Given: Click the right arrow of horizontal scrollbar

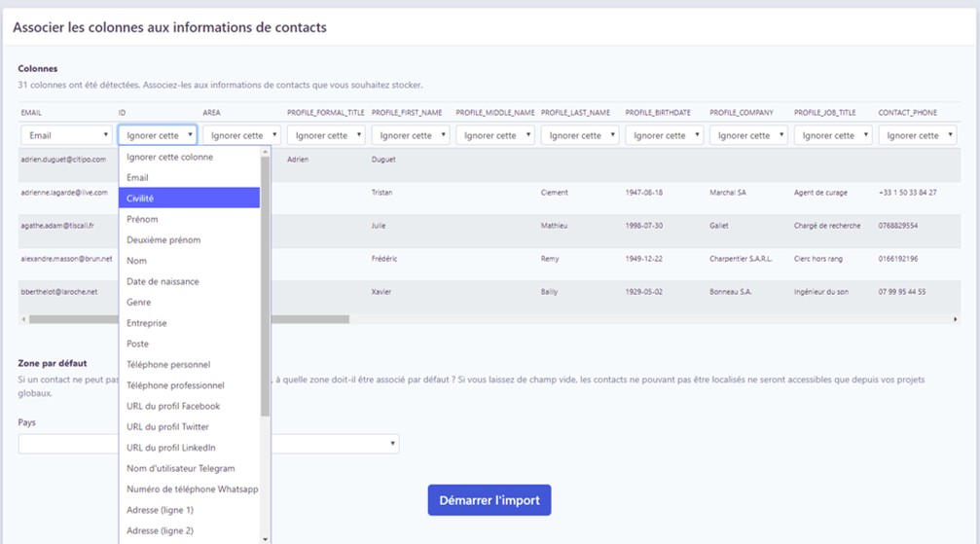Looking at the screenshot, I should coord(956,319).
